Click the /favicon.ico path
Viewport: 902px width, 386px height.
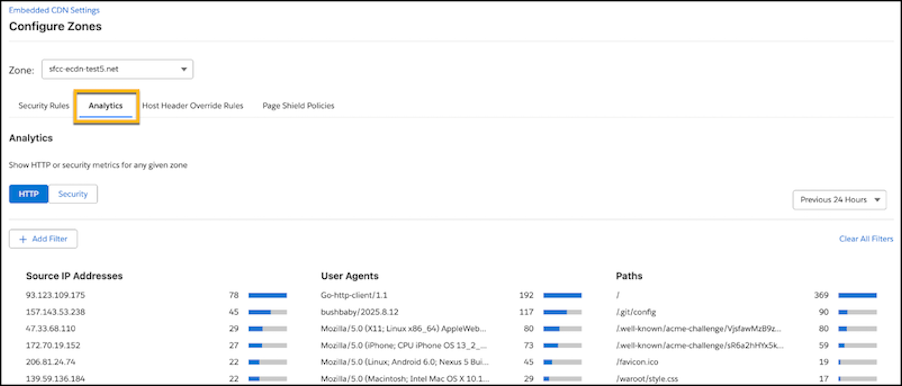point(637,362)
